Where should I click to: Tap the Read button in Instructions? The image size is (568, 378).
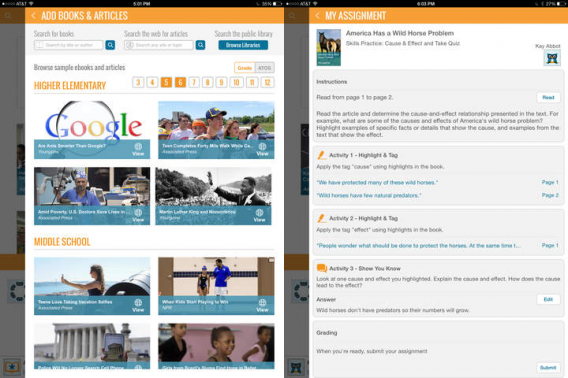pos(548,97)
